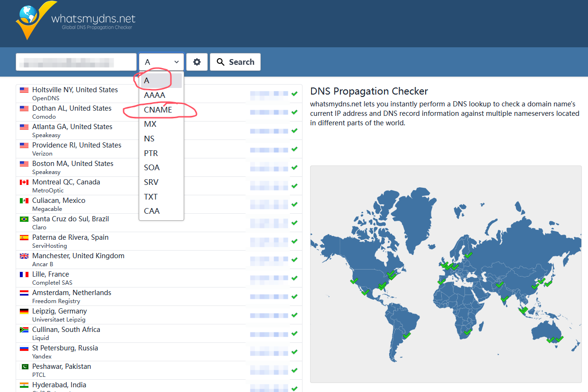Expand the record type dropdown
Image resolution: width=588 pixels, height=392 pixels.
(161, 62)
